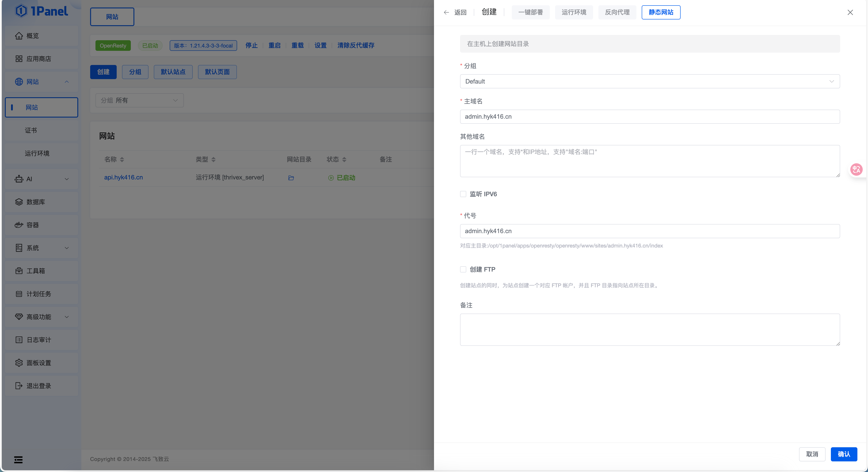Screen dimensions: 868x472
Task: Click the 主域名 input field
Action: (x=650, y=117)
